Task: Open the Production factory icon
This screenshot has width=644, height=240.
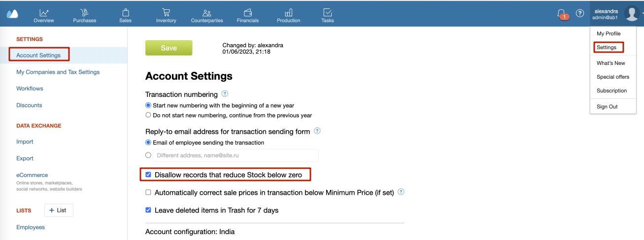Action: click(289, 12)
